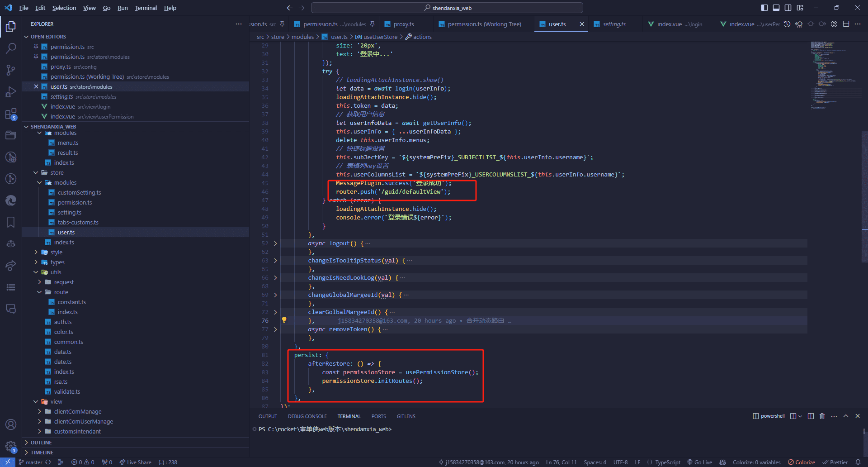This screenshot has width=868, height=467.
Task: Close the terminal panel
Action: pyautogui.click(x=858, y=416)
